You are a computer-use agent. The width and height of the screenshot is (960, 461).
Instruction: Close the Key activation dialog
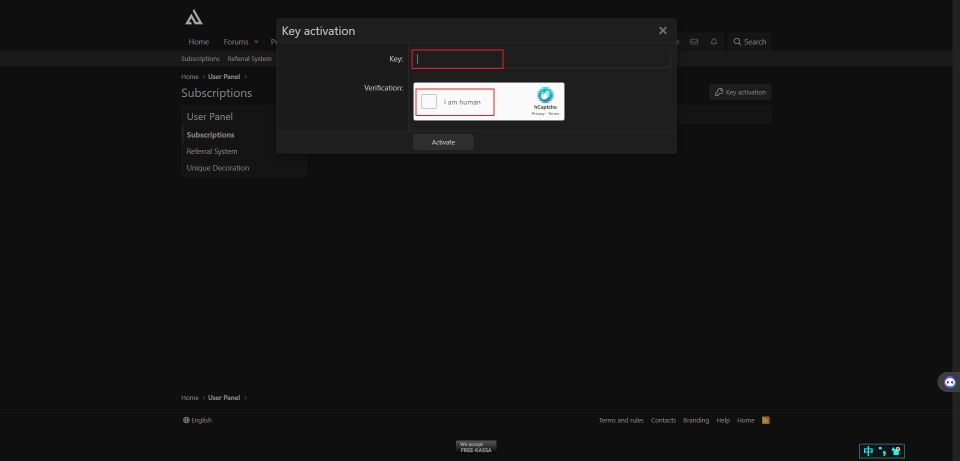pos(662,31)
